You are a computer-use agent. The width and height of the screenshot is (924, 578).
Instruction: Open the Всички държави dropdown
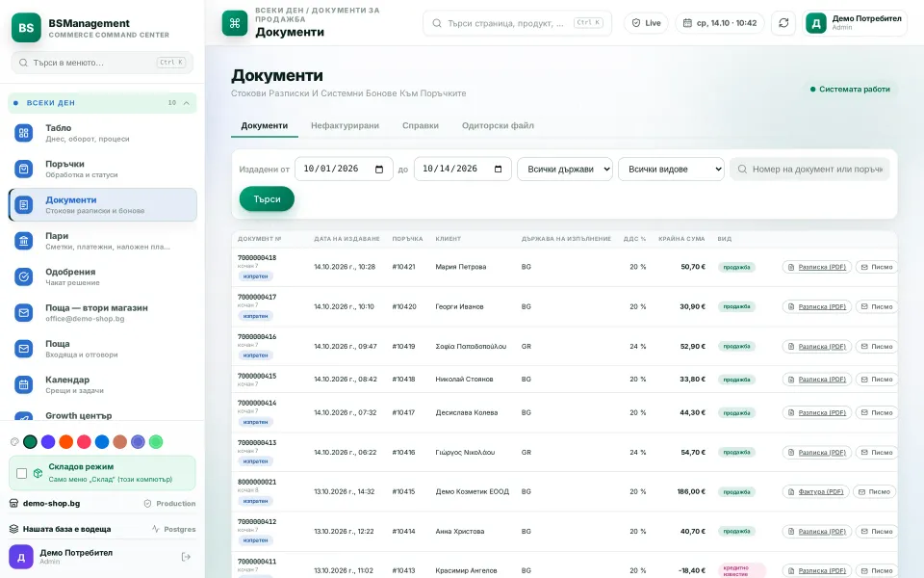[565, 170]
